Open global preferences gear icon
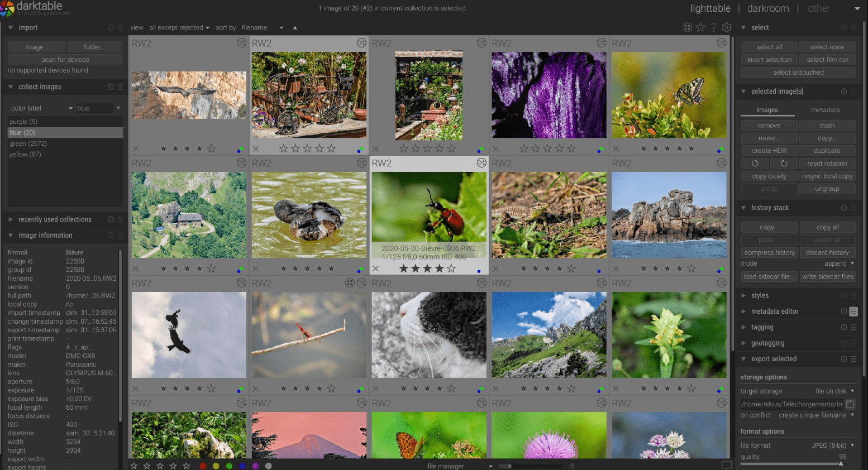This screenshot has height=470, width=868. [x=727, y=27]
